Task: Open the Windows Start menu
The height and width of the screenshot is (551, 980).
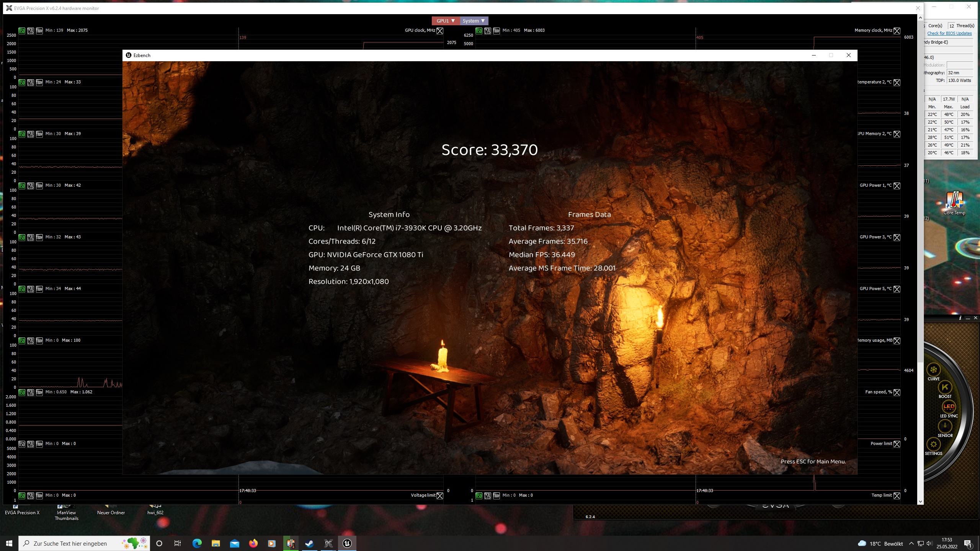Action: (x=9, y=543)
